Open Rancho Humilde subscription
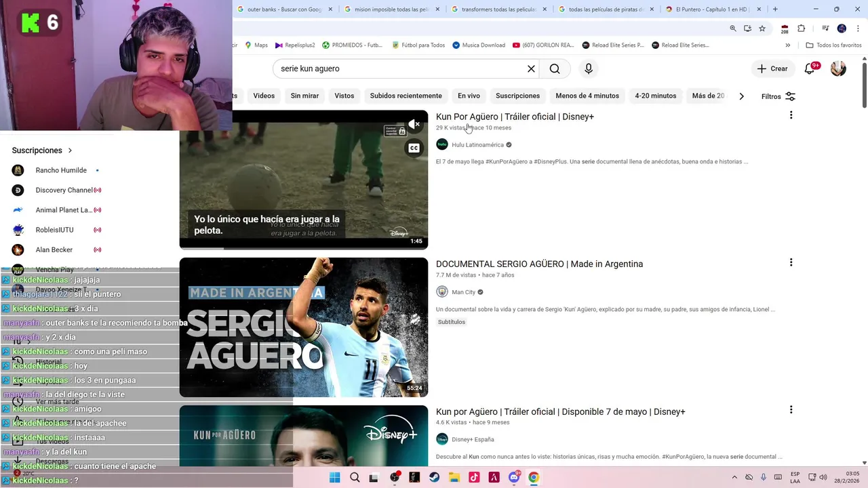 61,170
